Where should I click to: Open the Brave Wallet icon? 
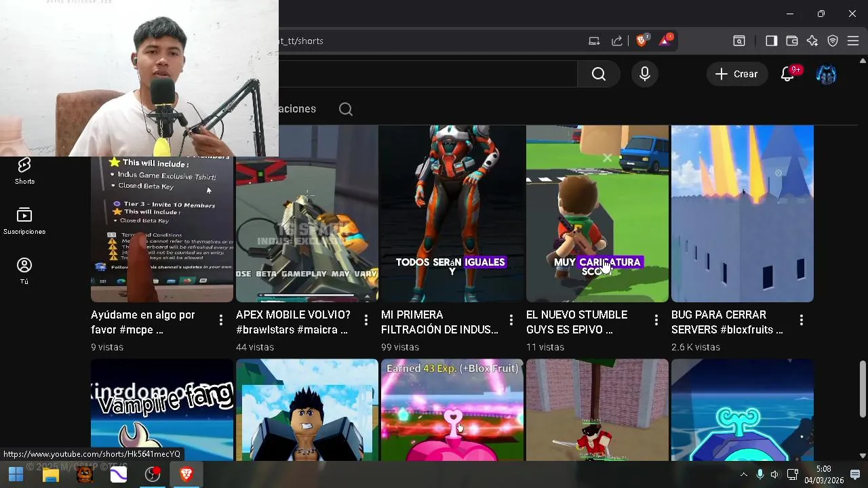(792, 41)
